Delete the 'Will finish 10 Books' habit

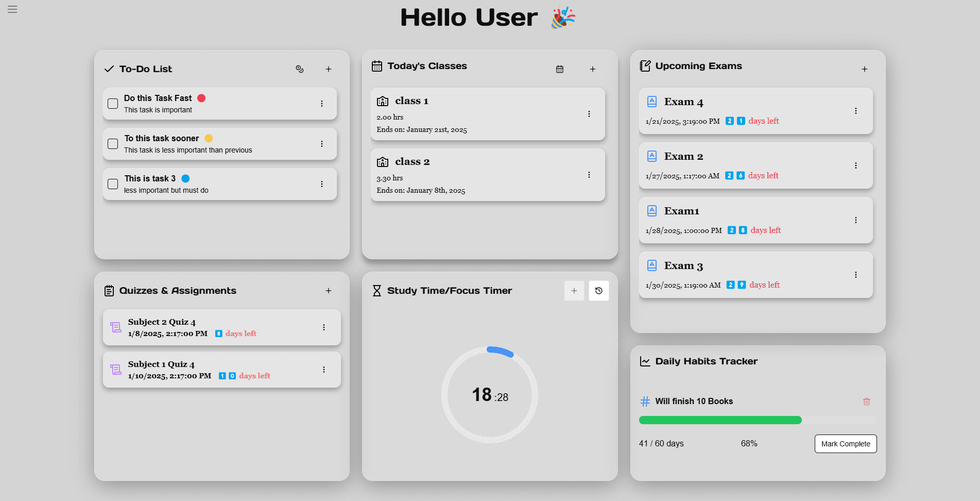pyautogui.click(x=866, y=401)
